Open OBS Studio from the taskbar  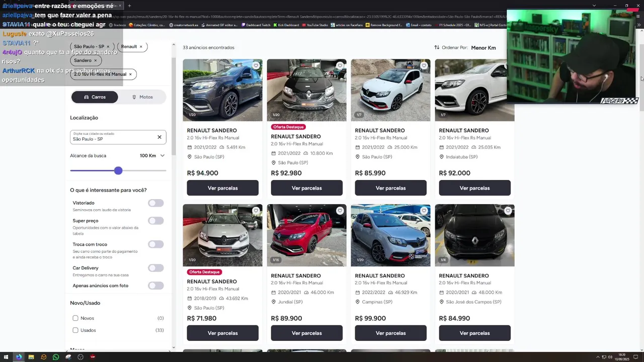pyautogui.click(x=80, y=357)
